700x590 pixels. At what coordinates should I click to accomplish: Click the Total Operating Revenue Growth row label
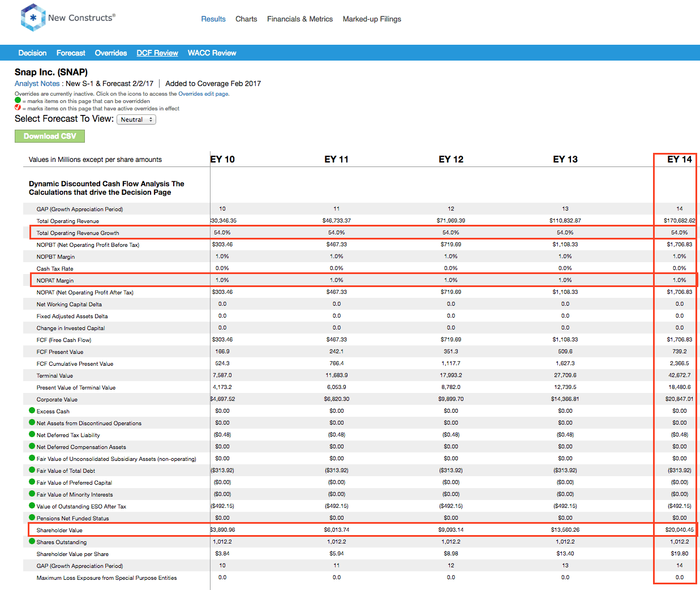tap(78, 233)
